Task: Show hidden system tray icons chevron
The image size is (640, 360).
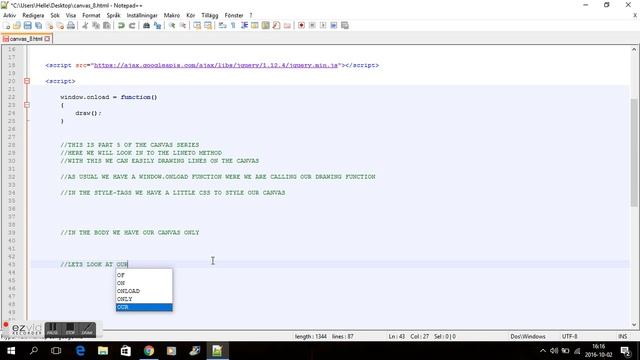Action: coord(542,351)
